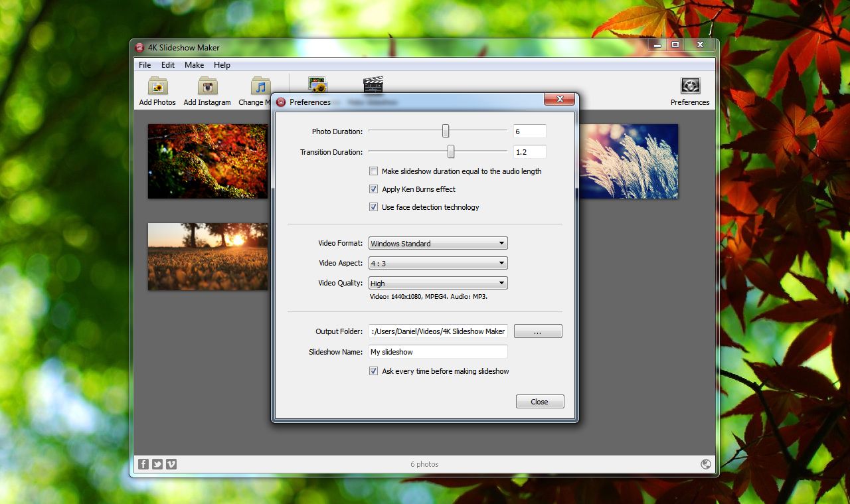This screenshot has width=850, height=504.
Task: Enable slideshow duration equal to audio length
Action: (373, 171)
